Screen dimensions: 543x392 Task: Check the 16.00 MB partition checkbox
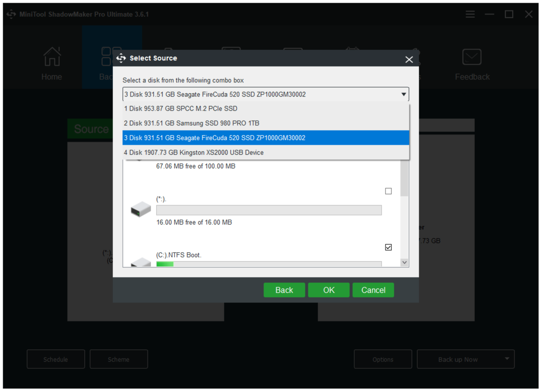tap(389, 191)
